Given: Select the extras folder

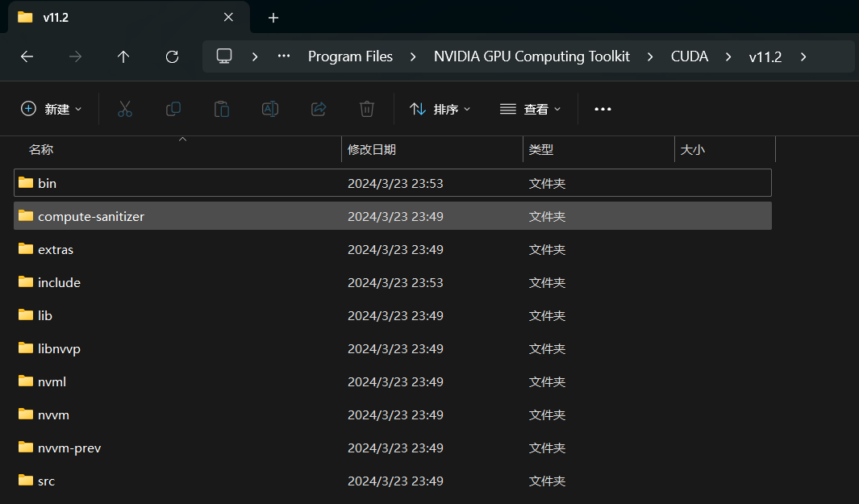Looking at the screenshot, I should [x=56, y=250].
